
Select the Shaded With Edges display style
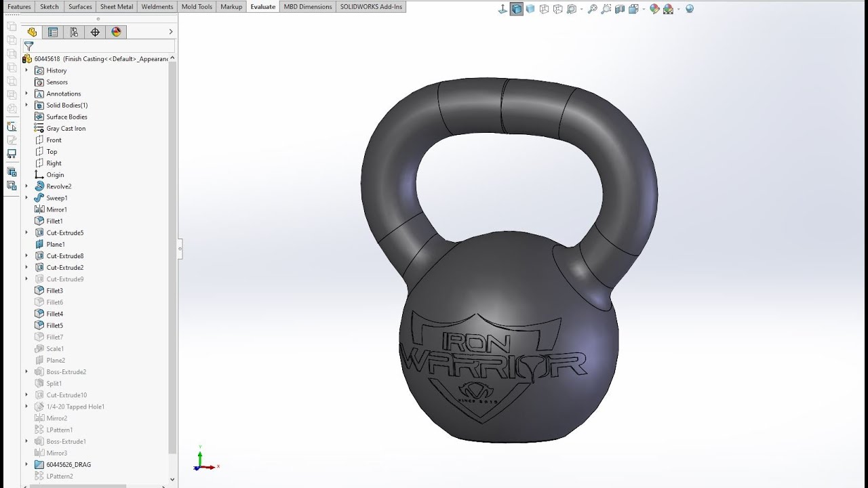point(517,9)
